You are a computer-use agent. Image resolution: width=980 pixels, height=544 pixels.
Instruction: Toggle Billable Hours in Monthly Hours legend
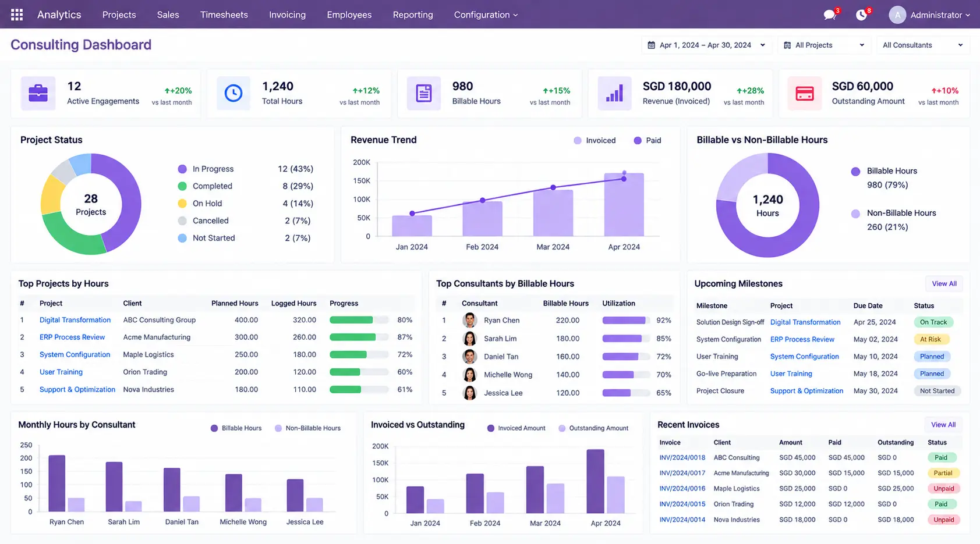(236, 428)
